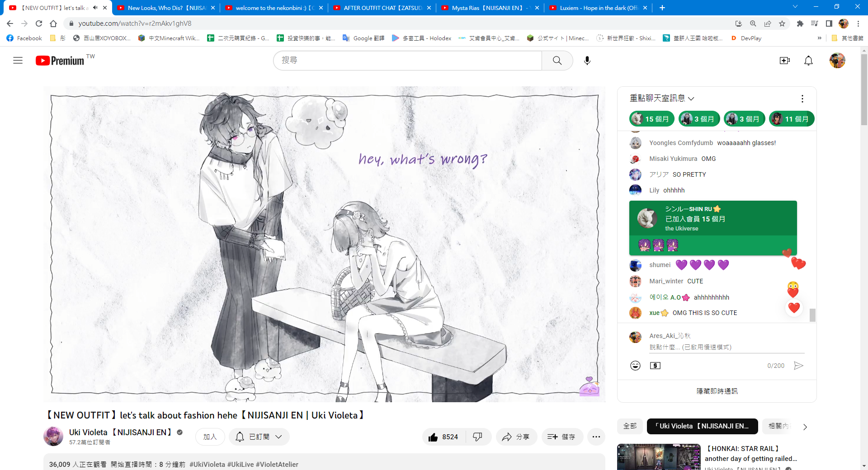This screenshot has width=868, height=470.
Task: Select the 全部 filter chip
Action: click(x=630, y=426)
